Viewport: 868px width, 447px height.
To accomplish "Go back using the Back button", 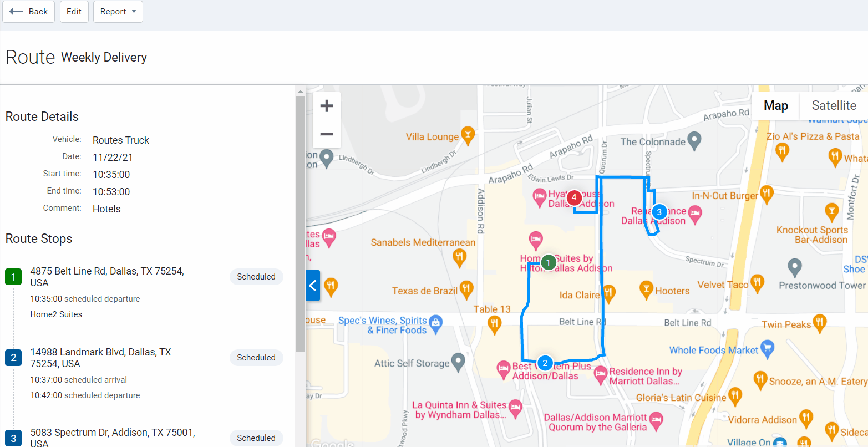I will [28, 11].
